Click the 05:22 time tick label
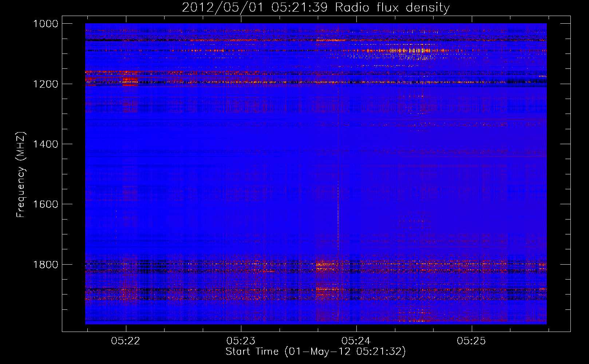589x364 pixels. tap(126, 341)
